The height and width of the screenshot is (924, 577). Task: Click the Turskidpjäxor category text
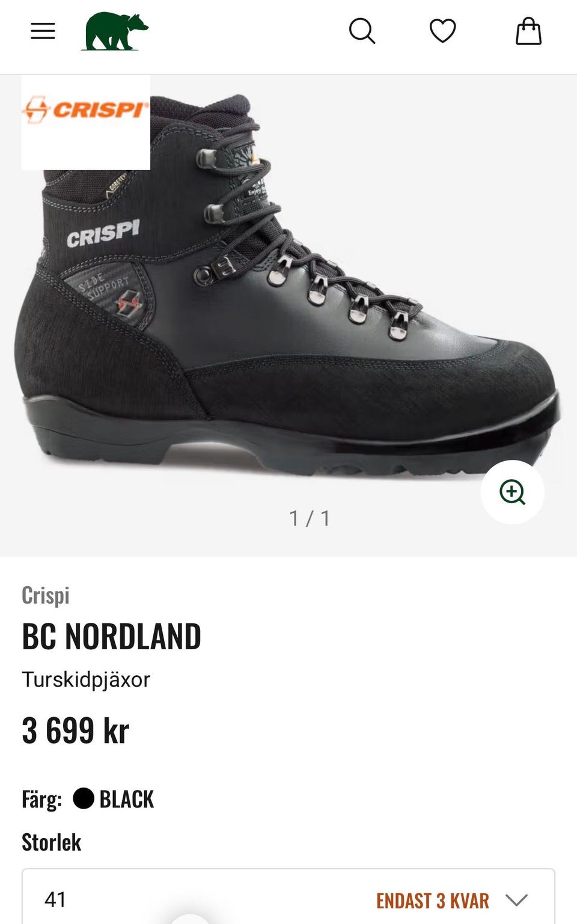tap(86, 680)
